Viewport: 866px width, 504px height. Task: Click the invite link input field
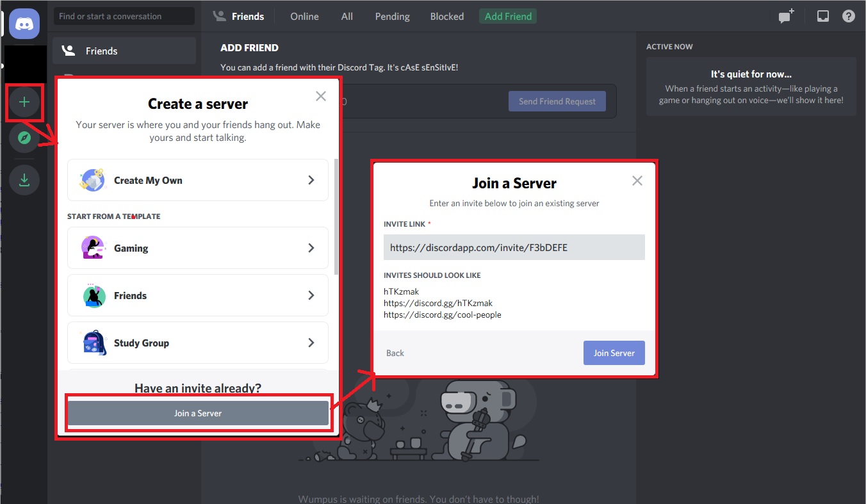coord(514,247)
